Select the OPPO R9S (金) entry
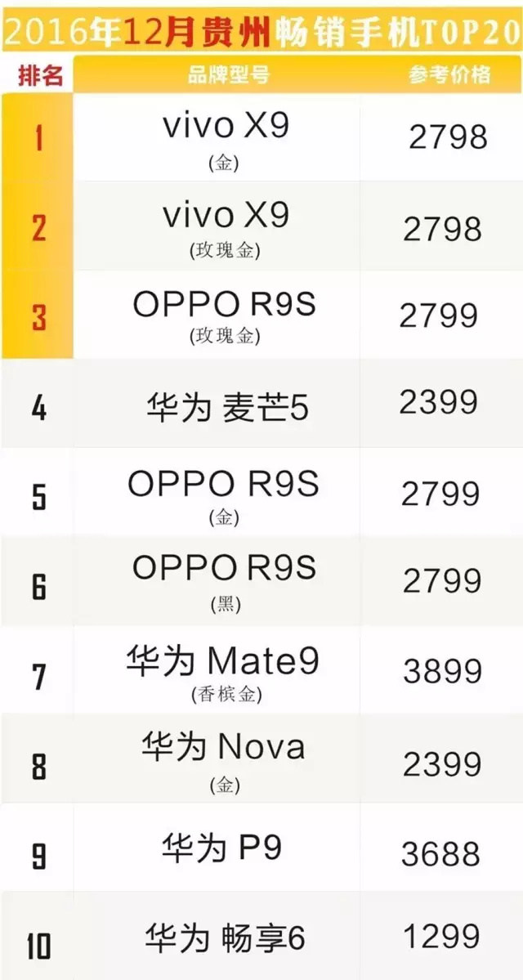The height and width of the screenshot is (980, 523). [223, 494]
